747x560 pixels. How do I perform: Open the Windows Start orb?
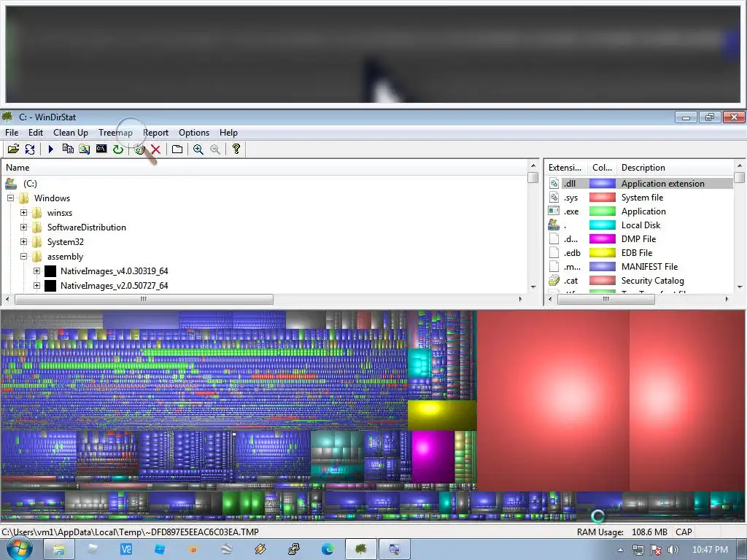19,549
